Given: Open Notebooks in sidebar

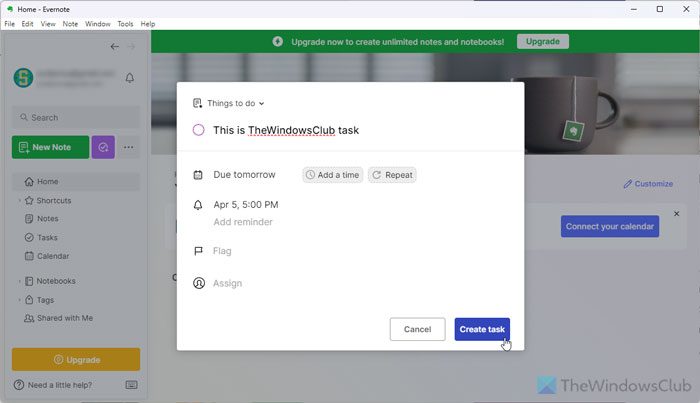Looking at the screenshot, I should coord(50,281).
